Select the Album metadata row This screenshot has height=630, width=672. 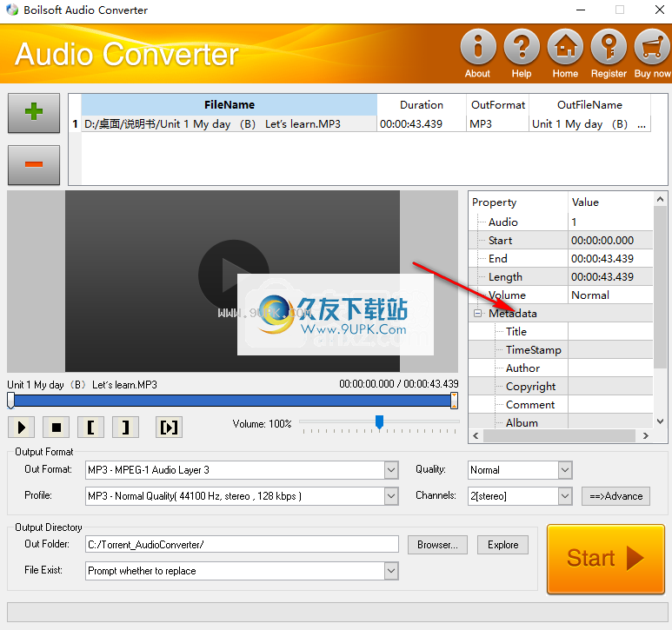point(561,422)
